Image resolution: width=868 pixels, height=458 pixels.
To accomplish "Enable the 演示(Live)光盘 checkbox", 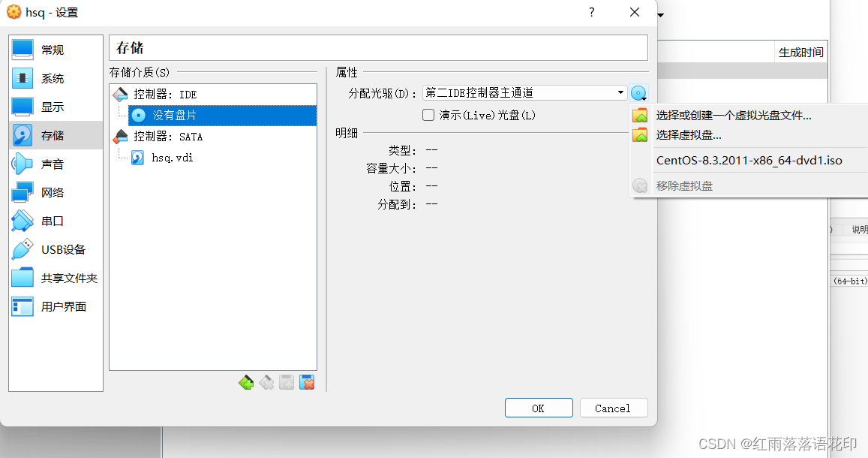I will click(428, 115).
